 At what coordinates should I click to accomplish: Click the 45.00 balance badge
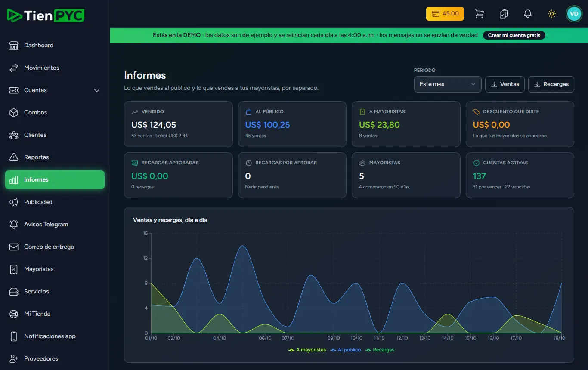[x=445, y=14]
